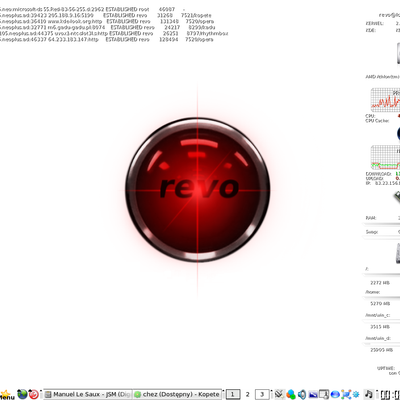Switch to Manuel Le Saux - JSM window

click(88, 394)
